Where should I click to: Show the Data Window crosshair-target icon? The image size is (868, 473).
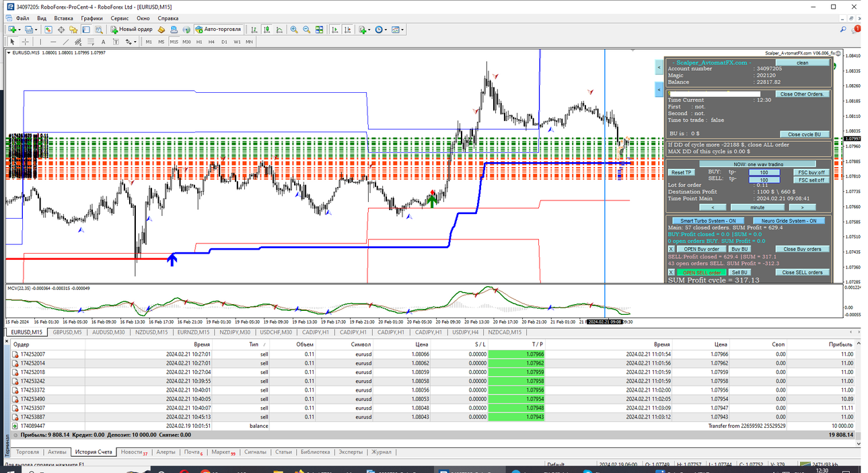coord(61,30)
